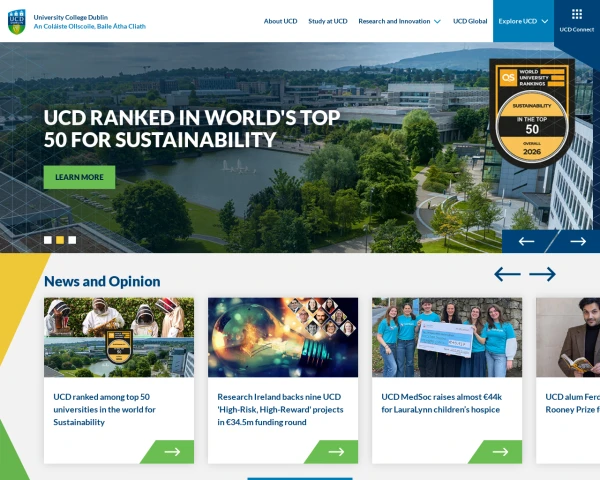Go to next hero slide arrow

point(578,241)
